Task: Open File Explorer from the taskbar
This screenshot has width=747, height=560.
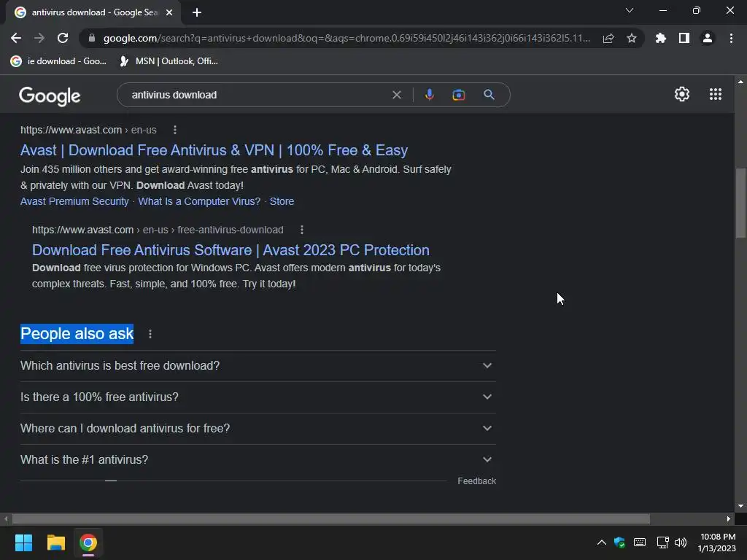Action: pyautogui.click(x=55, y=542)
